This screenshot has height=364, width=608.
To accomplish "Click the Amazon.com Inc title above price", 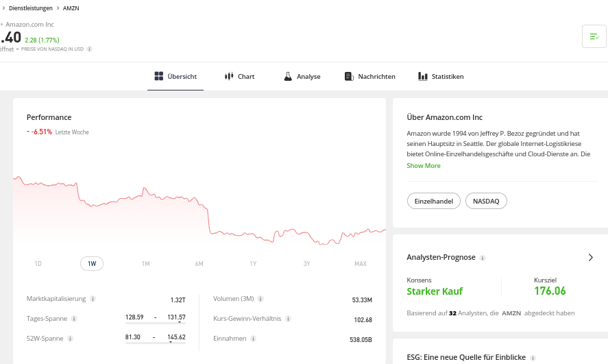I will point(29,25).
